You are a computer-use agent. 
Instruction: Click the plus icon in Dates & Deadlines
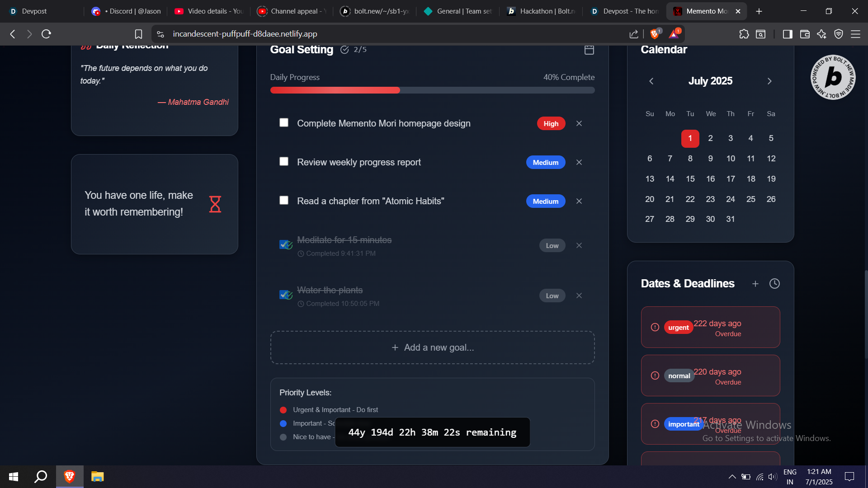point(755,284)
